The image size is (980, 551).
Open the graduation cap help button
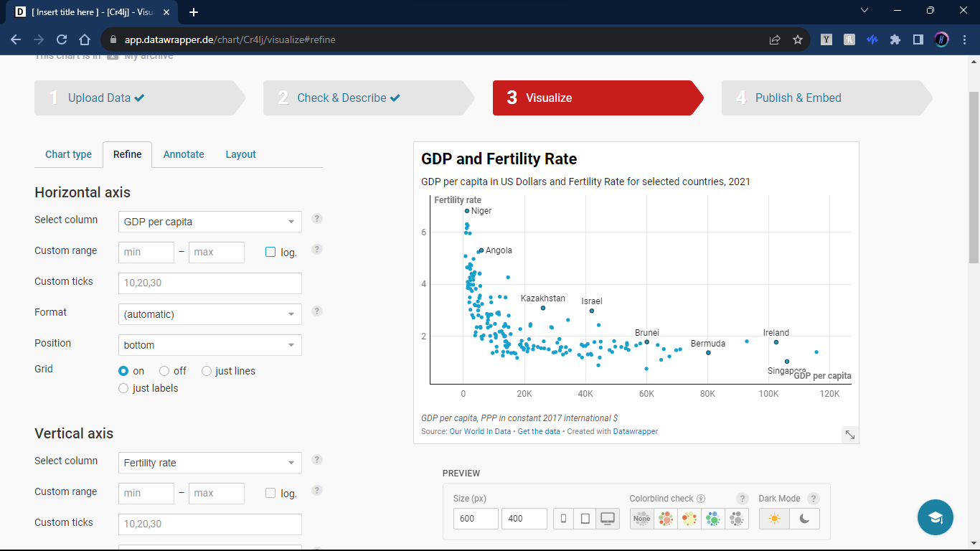click(x=935, y=517)
